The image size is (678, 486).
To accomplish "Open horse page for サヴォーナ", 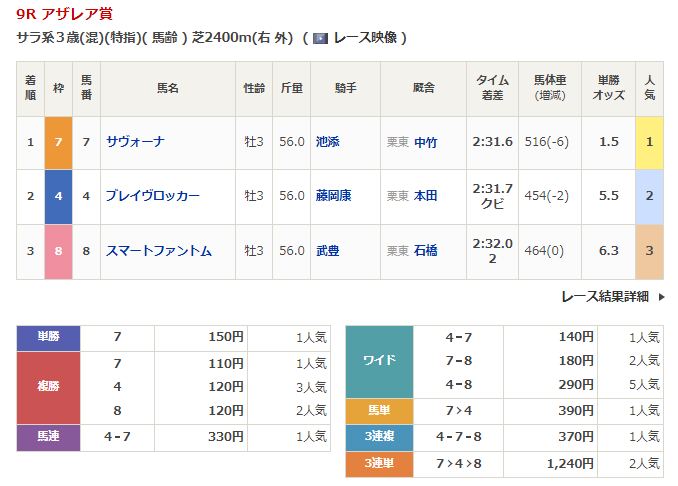I will (x=136, y=142).
